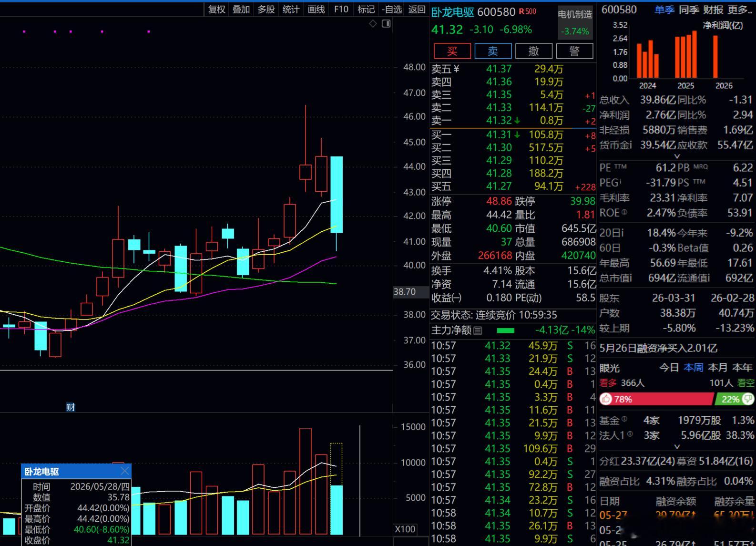Select 本周 in the 眼光 section
Screen dimensions: 756x546
[694, 368]
